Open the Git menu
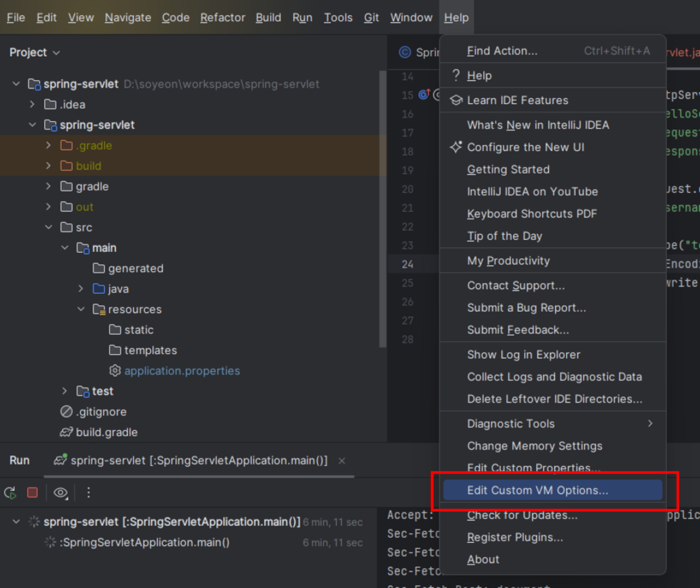The image size is (700, 588). [x=371, y=17]
